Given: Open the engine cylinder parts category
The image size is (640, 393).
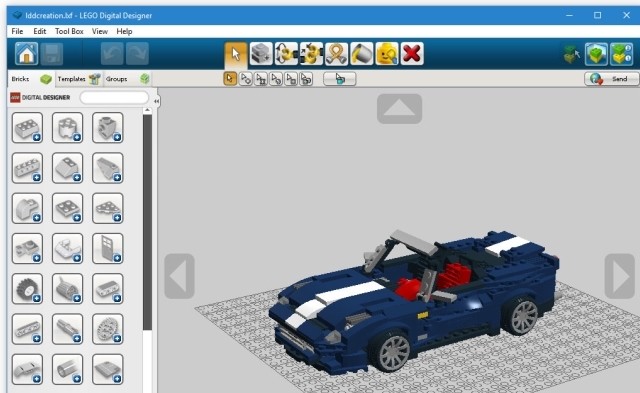Looking at the screenshot, I should pyautogui.click(x=67, y=289).
